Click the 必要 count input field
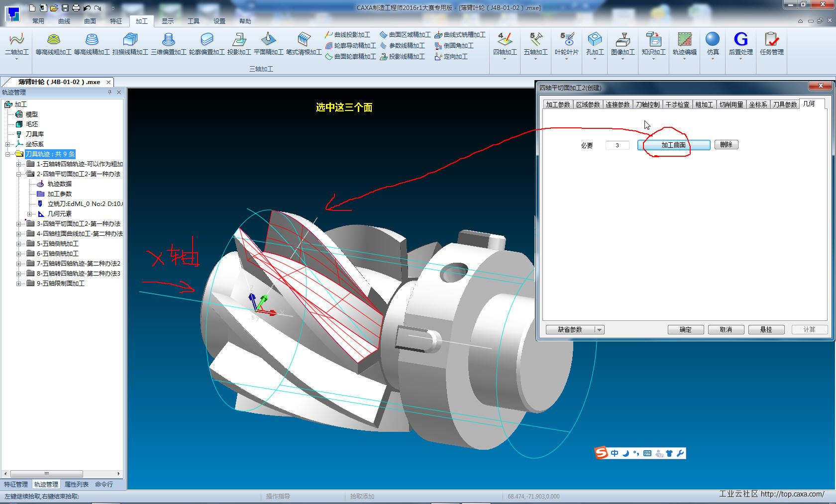 tap(617, 145)
